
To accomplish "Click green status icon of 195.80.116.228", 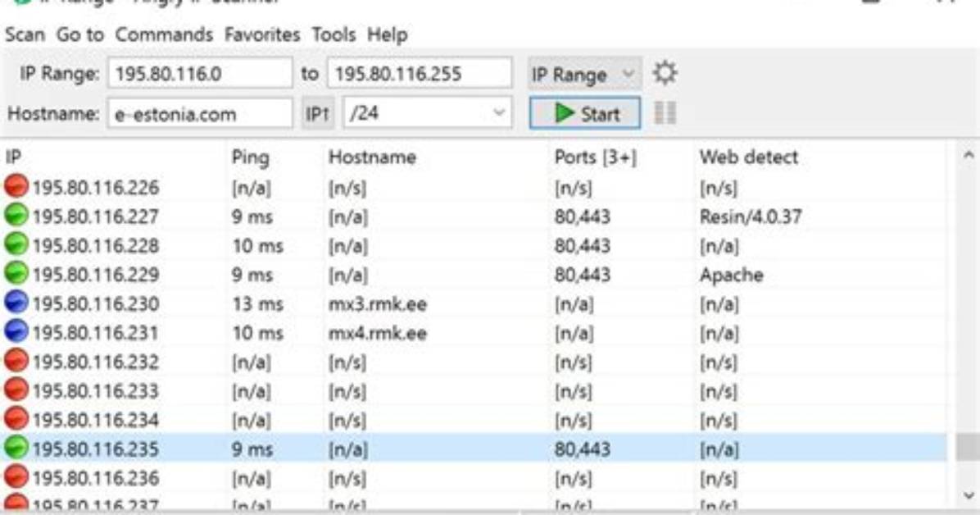I will (x=16, y=244).
